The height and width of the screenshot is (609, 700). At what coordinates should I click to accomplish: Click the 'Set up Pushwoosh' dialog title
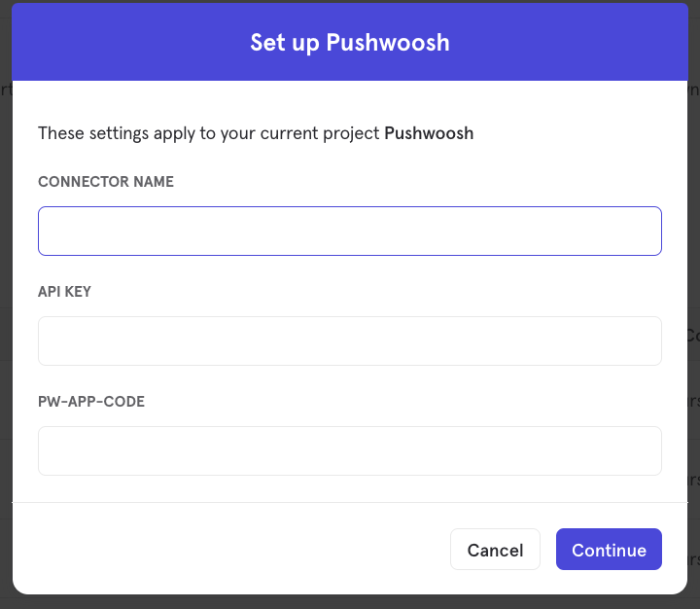click(x=350, y=43)
